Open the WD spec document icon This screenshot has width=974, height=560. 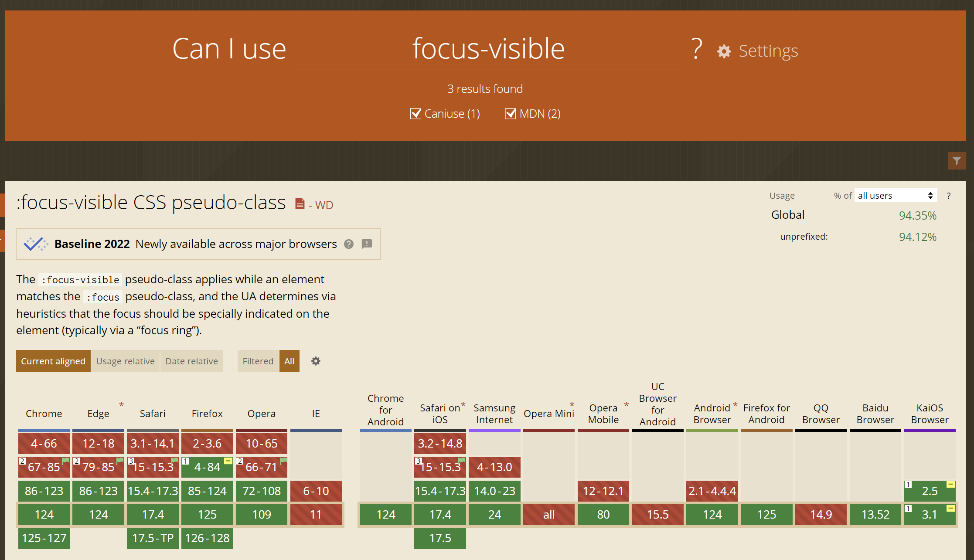300,204
